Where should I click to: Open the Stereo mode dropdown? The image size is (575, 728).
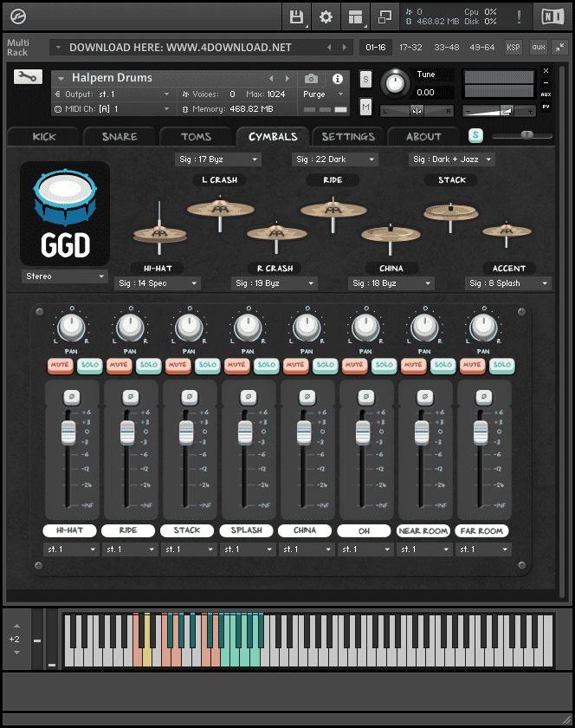point(64,276)
